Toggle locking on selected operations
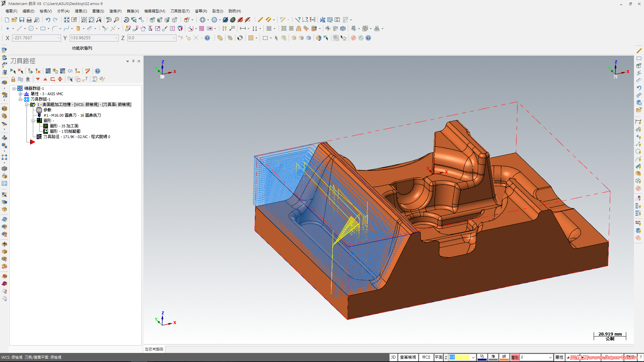The width and height of the screenshot is (644, 362). [13, 79]
